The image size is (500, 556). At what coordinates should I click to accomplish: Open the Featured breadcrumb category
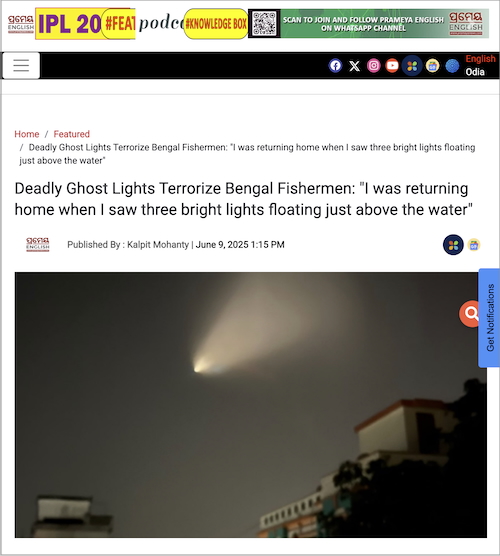[x=72, y=134]
